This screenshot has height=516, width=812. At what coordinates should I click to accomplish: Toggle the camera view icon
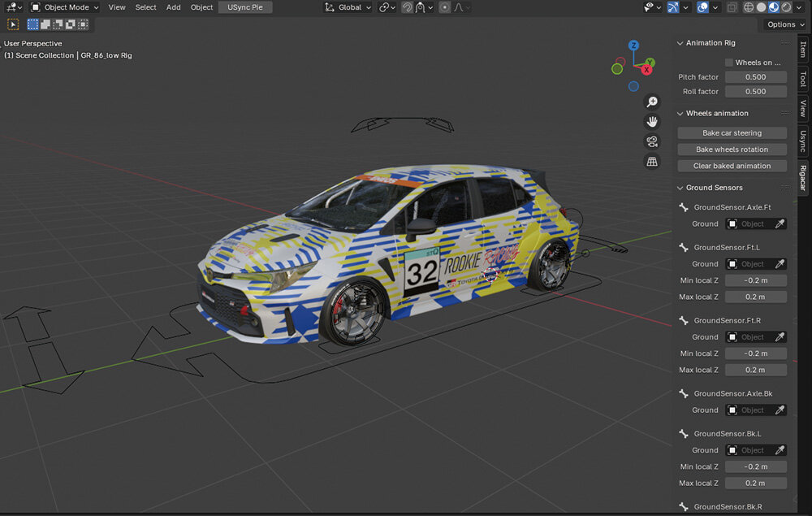click(652, 141)
